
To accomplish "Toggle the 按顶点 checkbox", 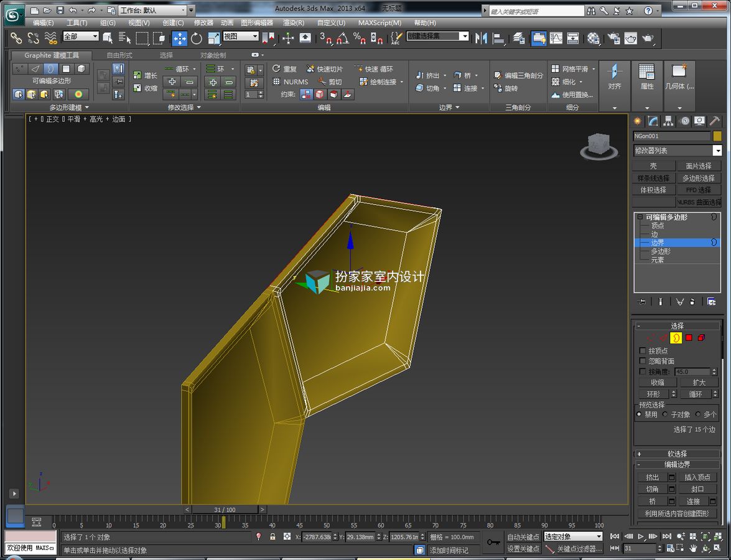I will [643, 351].
